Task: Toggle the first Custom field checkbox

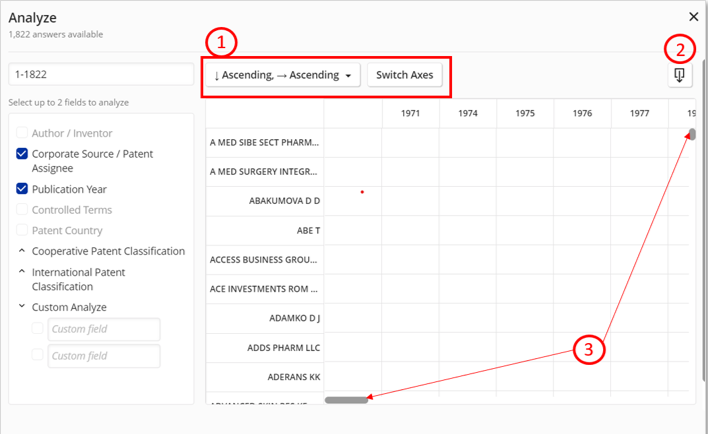Action: (x=38, y=329)
